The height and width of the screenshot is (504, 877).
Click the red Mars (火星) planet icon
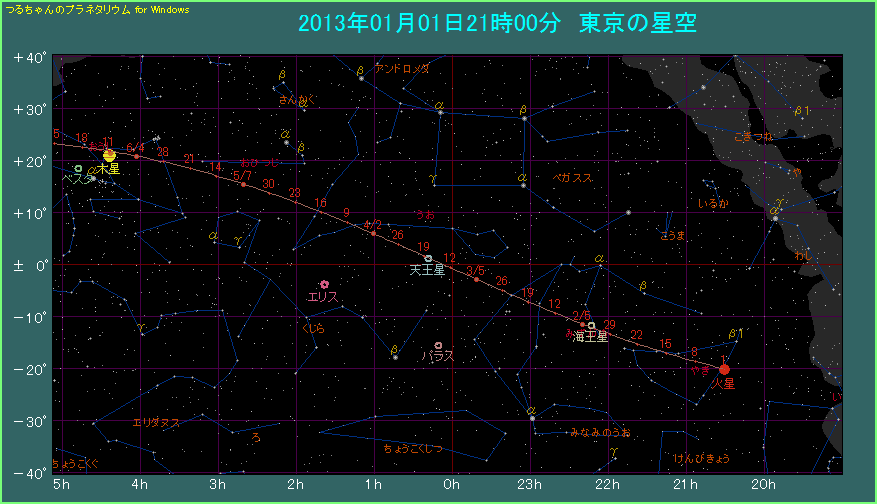(724, 369)
